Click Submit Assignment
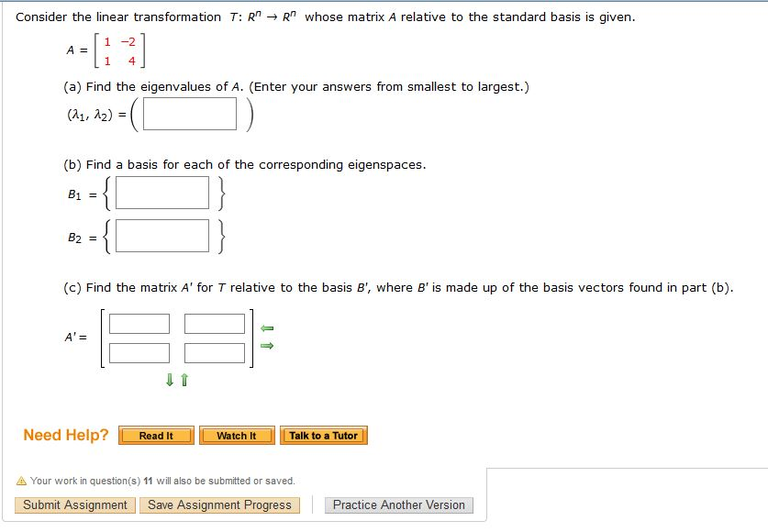Viewport: 768px width, 532px height. pyautogui.click(x=72, y=504)
